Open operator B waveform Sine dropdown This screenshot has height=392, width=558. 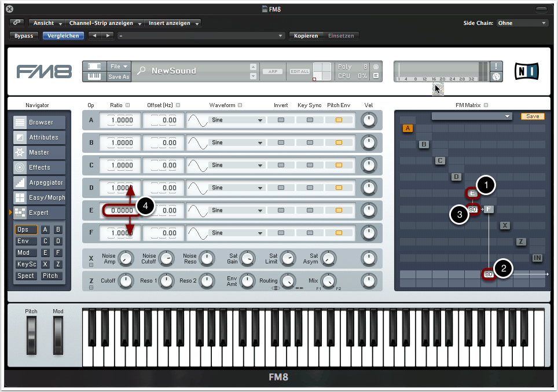coord(237,142)
